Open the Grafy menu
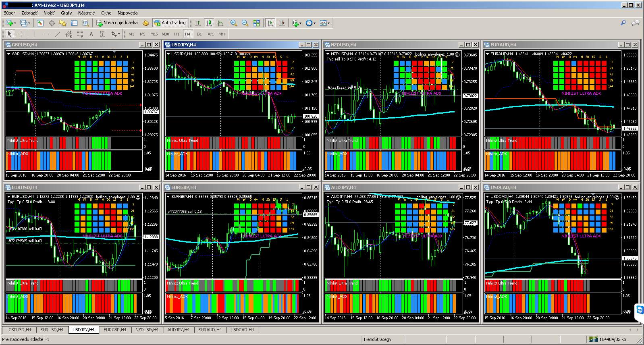The image size is (644, 345). (66, 13)
